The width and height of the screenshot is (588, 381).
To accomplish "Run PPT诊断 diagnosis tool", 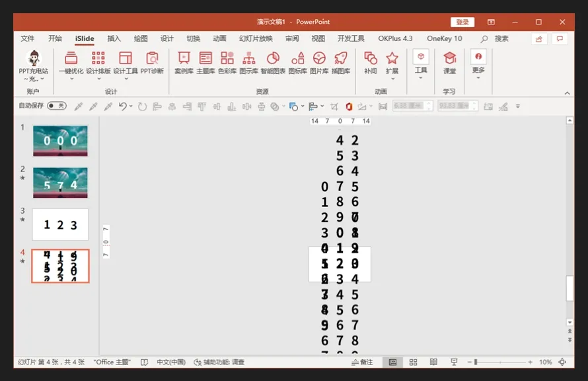I will (x=152, y=59).
